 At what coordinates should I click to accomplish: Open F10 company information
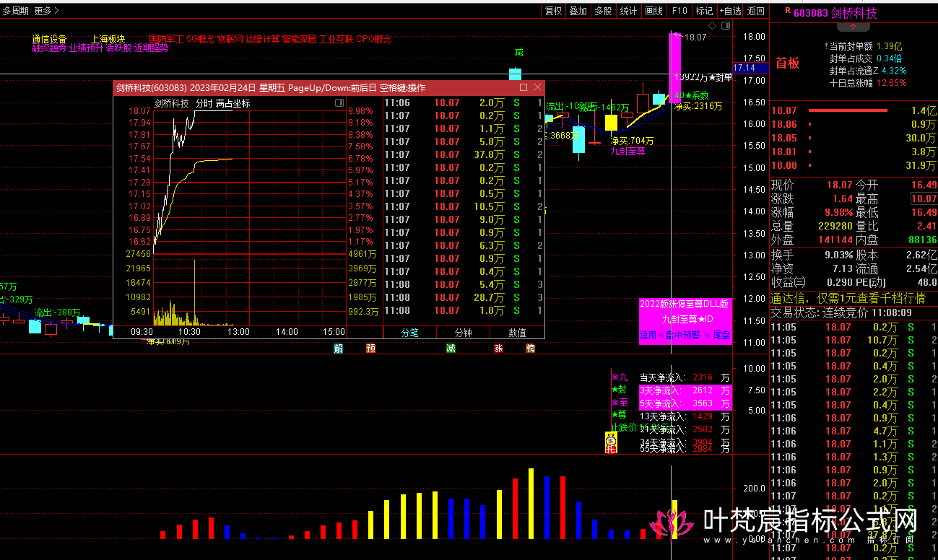pos(679,11)
